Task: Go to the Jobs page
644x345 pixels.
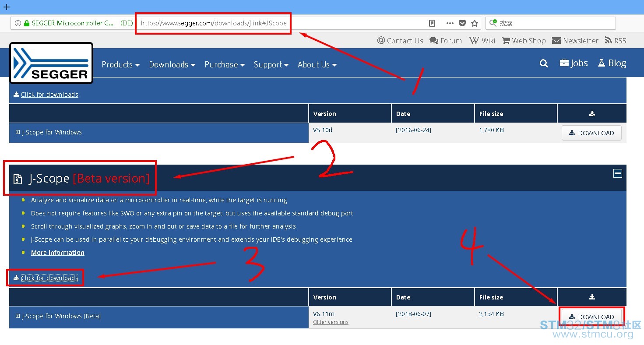Action: (x=574, y=63)
